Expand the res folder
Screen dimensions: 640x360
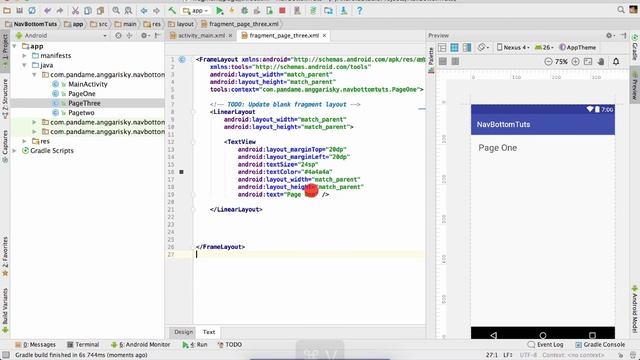click(x=24, y=141)
